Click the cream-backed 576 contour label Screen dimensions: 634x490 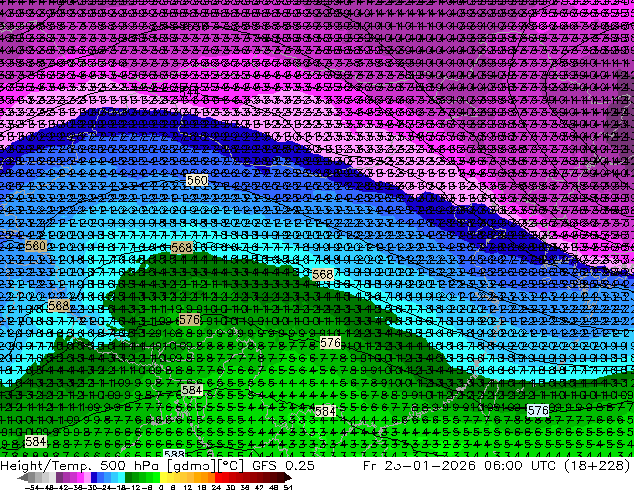pyautogui.click(x=330, y=343)
